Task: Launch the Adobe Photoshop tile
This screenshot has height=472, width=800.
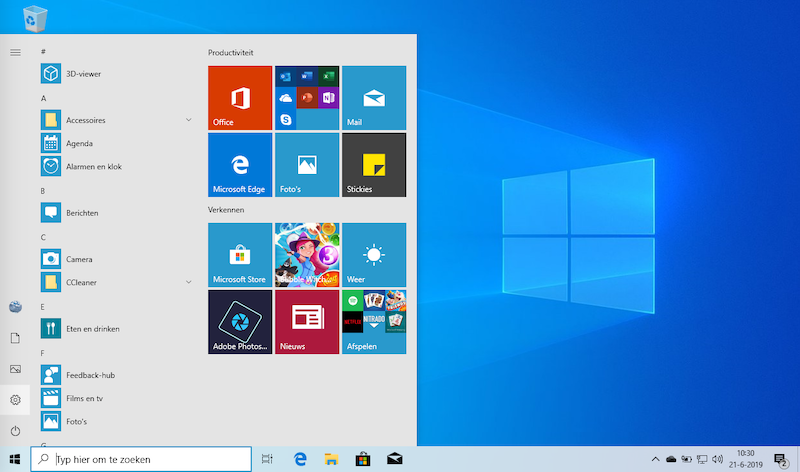Action: (x=239, y=322)
